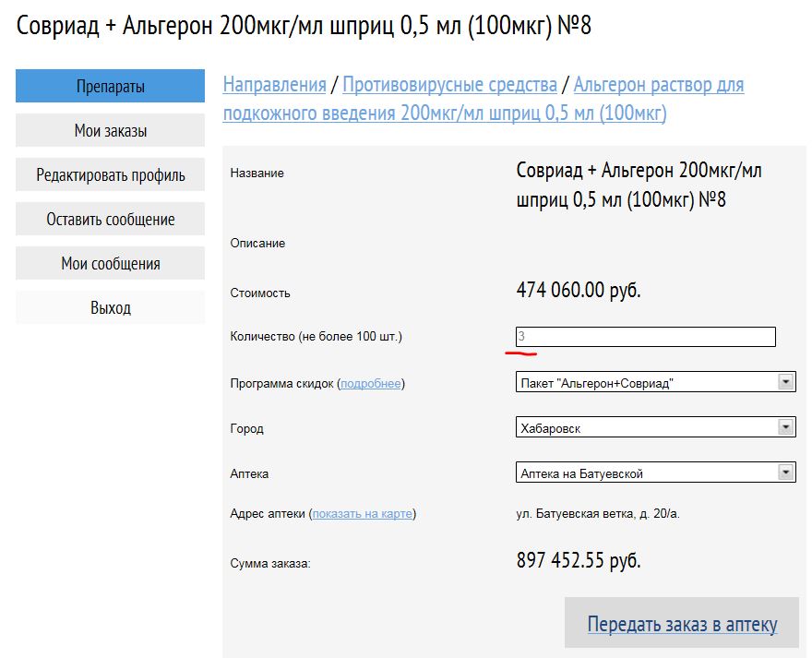This screenshot has height=658, width=812.
Task: Click the Стоимость field label
Action: tap(260, 293)
